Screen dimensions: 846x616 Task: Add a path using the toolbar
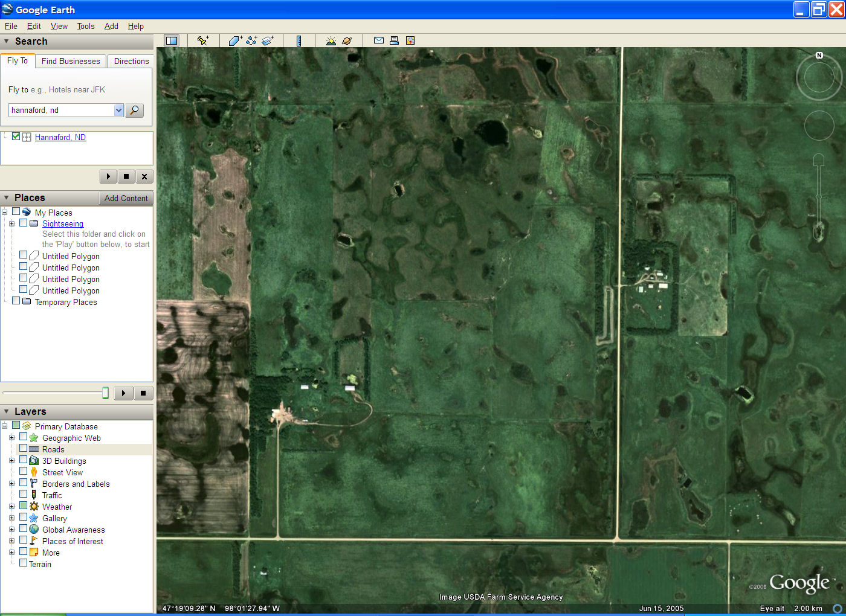(251, 40)
